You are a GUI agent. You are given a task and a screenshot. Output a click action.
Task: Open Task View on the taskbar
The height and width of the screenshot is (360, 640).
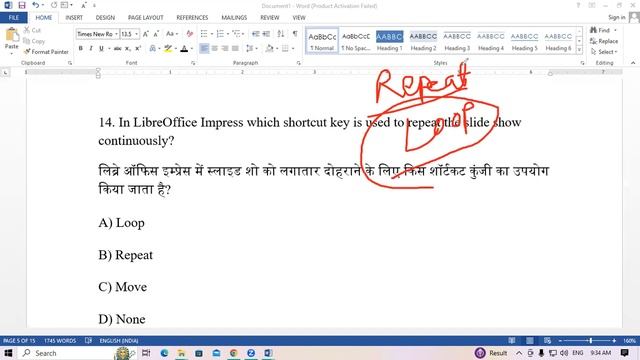(x=146, y=353)
